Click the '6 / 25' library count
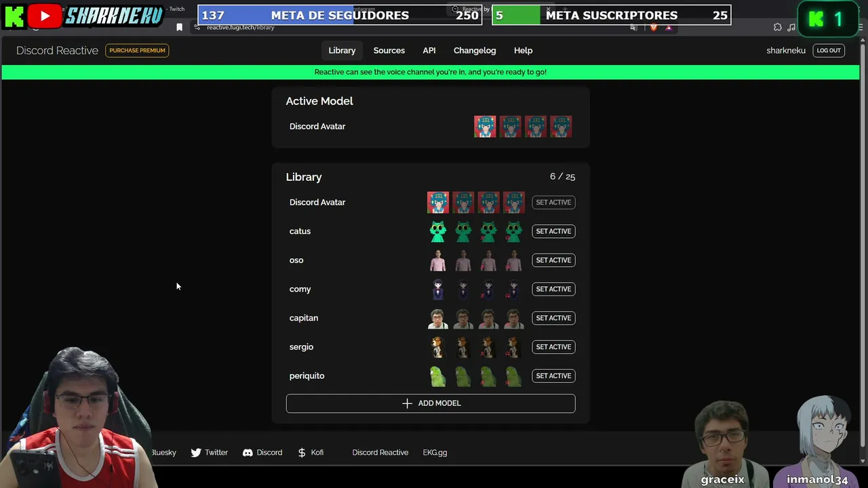 [x=562, y=177]
